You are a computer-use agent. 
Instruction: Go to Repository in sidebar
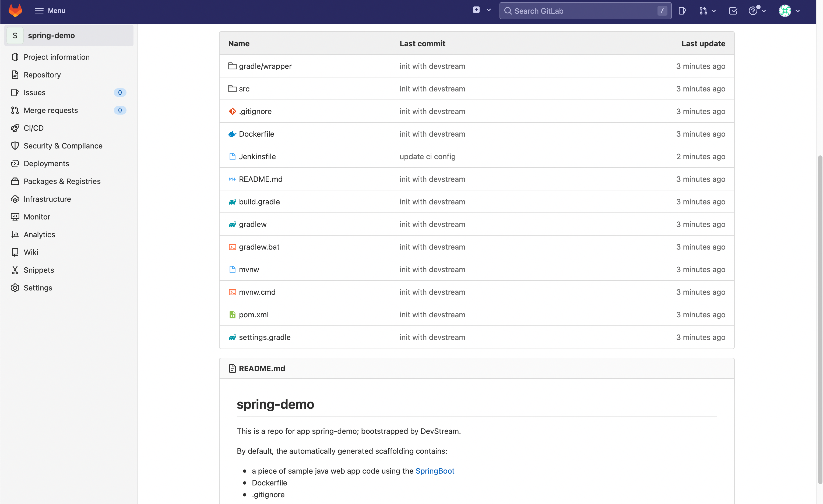tap(42, 75)
